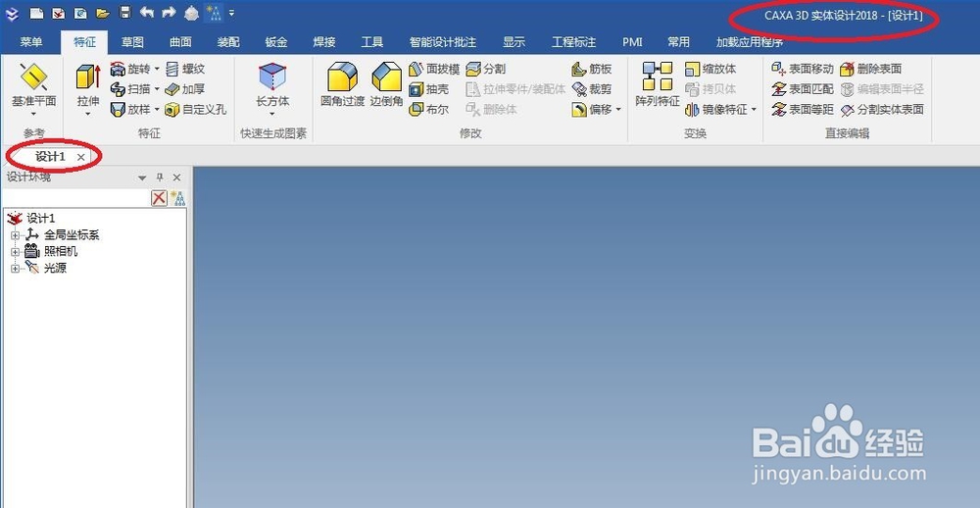Expand the 光源 tree node
Image resolution: width=980 pixels, height=508 pixels.
(15, 269)
